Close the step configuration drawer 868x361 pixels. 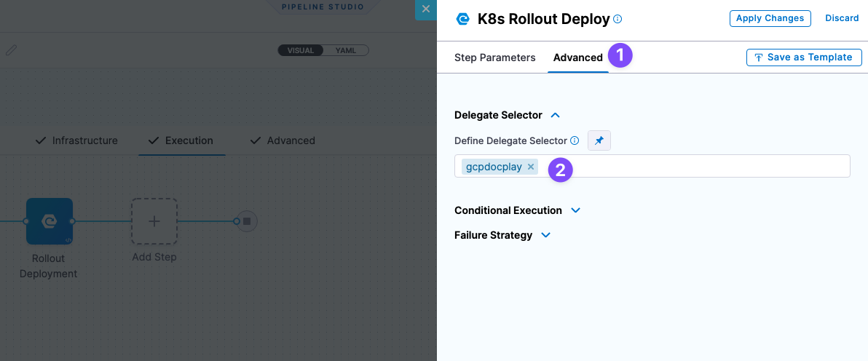point(426,9)
